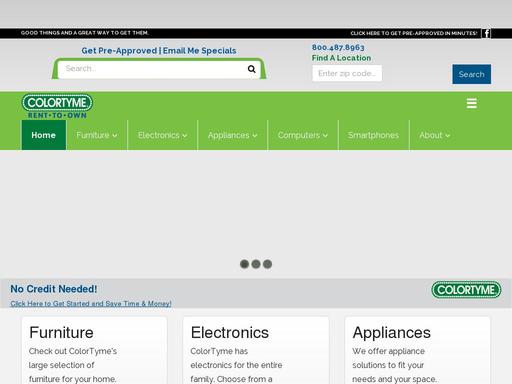512x384 pixels.
Task: Open the Furniture card heading
Action: point(61,333)
